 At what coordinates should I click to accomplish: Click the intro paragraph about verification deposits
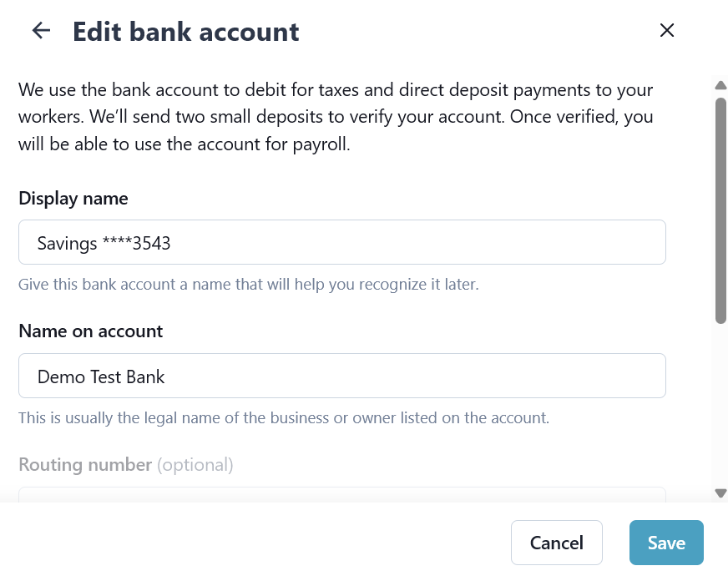tap(336, 117)
